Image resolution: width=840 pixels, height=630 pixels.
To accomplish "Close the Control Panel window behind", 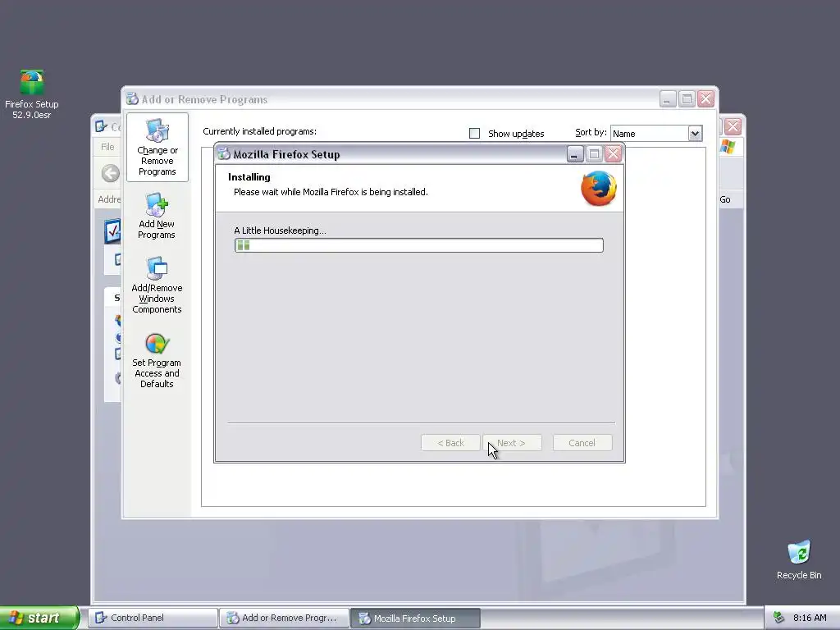I will [733, 127].
